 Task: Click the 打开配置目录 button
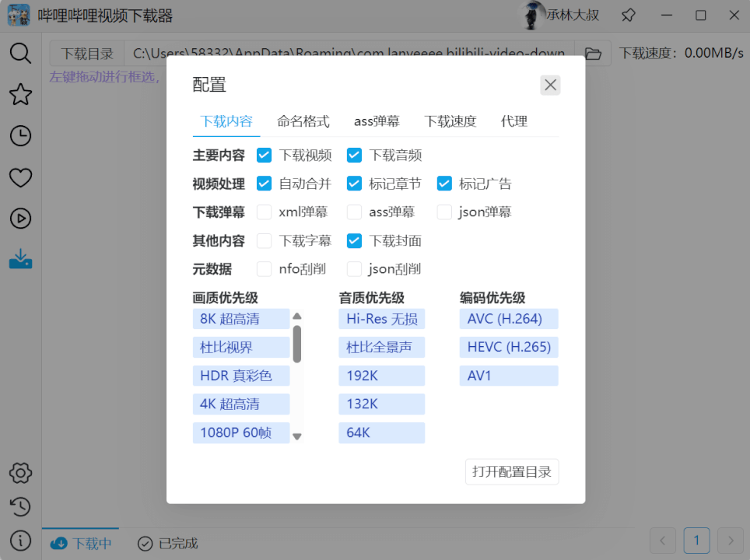511,471
